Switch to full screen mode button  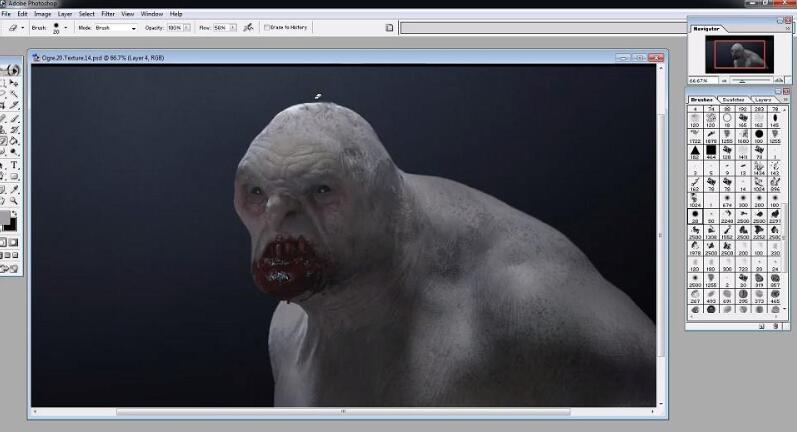[15, 255]
